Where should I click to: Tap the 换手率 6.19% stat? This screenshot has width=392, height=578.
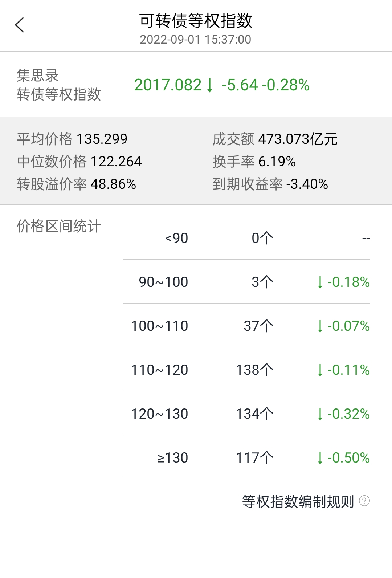coord(254,162)
